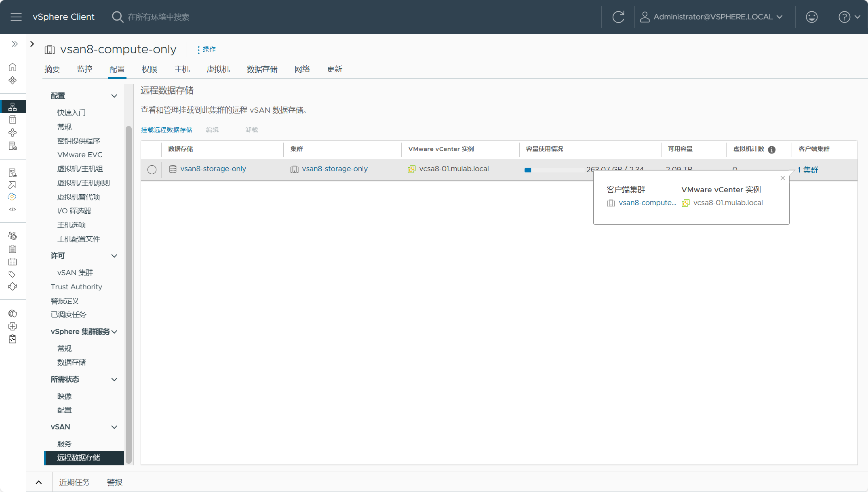
Task: Collapse the 配置 section chevron
Action: 114,96
